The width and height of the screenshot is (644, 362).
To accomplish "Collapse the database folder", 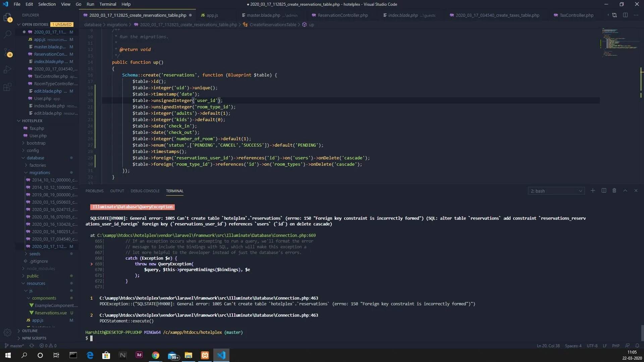I will click(35, 158).
